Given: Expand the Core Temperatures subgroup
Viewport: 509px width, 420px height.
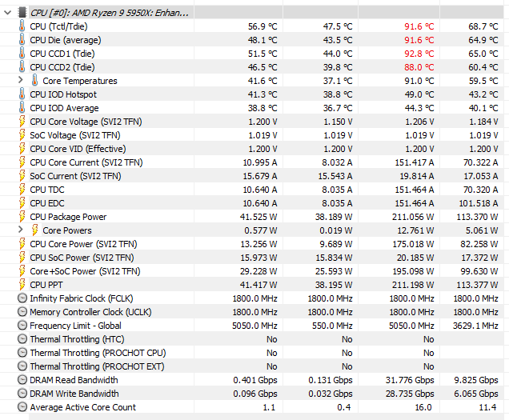Looking at the screenshot, I should point(21,80).
